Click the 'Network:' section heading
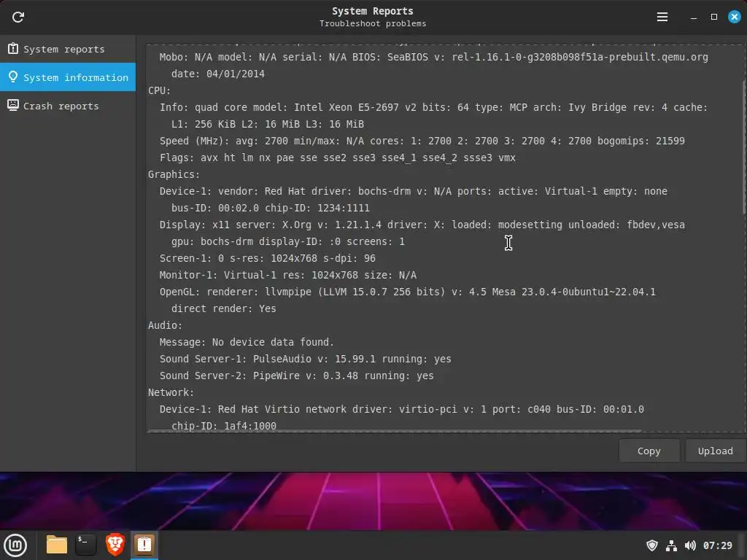Screen dimensions: 747x560 (x=171, y=392)
